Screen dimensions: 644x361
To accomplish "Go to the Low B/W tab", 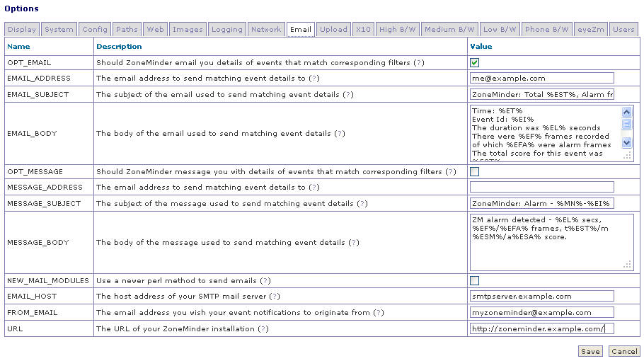I will click(500, 30).
